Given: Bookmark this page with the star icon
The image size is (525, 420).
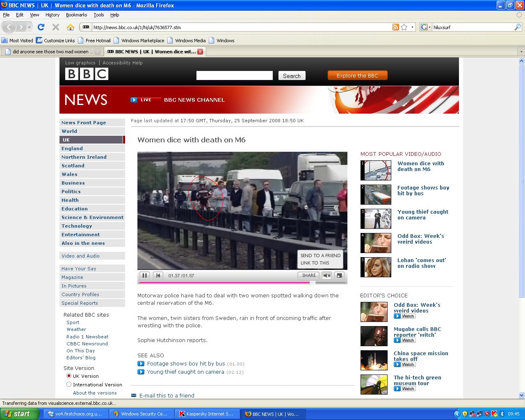Looking at the screenshot, I should pyautogui.click(x=404, y=27).
